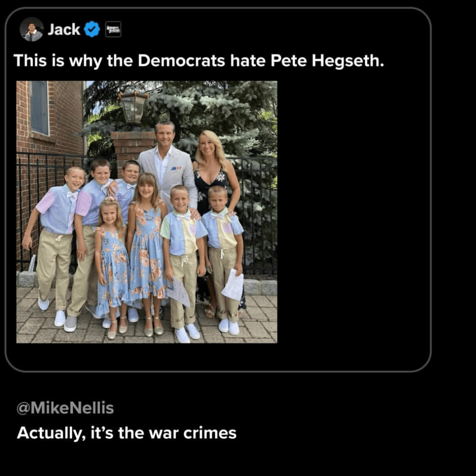The width and height of the screenshot is (476, 476).
Task: Click Jack's round profile avatar
Action: (31, 30)
